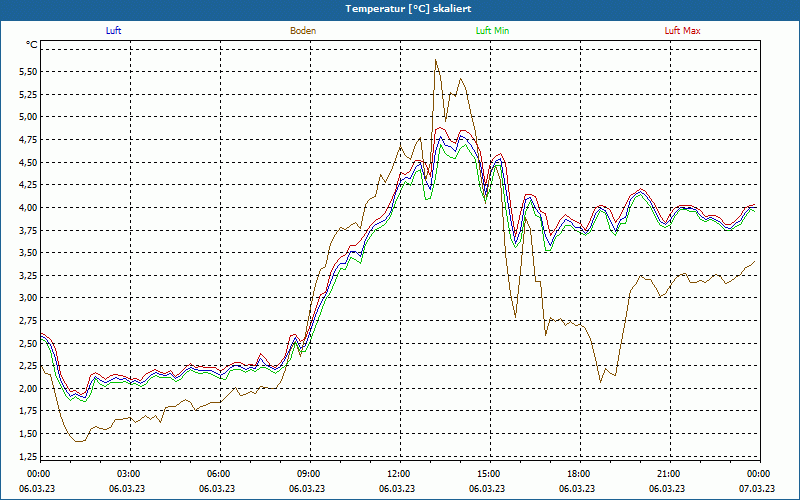
Task: Click the green 'Luft Min' legend label
Action: click(492, 31)
